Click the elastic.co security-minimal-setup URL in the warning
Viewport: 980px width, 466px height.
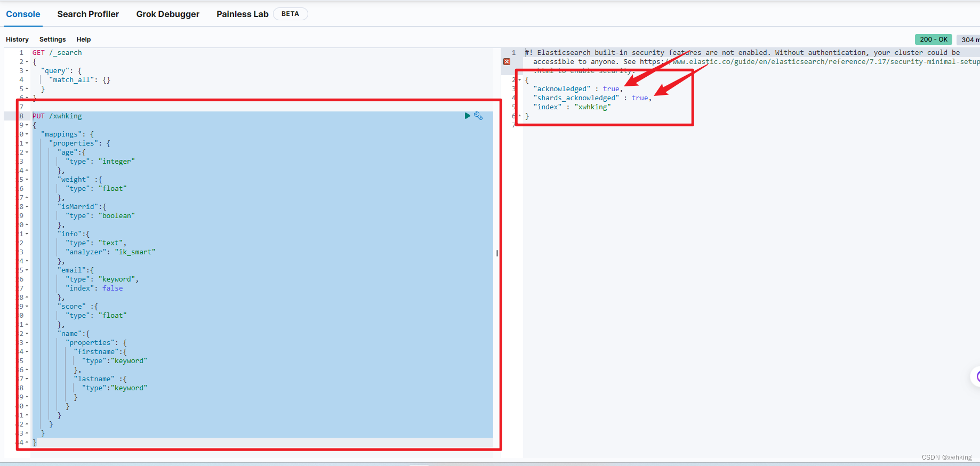(810, 62)
